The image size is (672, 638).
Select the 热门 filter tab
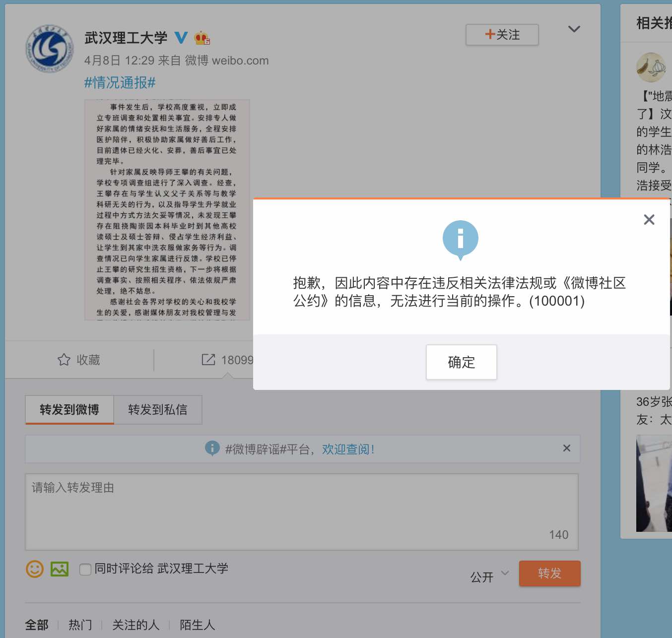pyautogui.click(x=80, y=625)
